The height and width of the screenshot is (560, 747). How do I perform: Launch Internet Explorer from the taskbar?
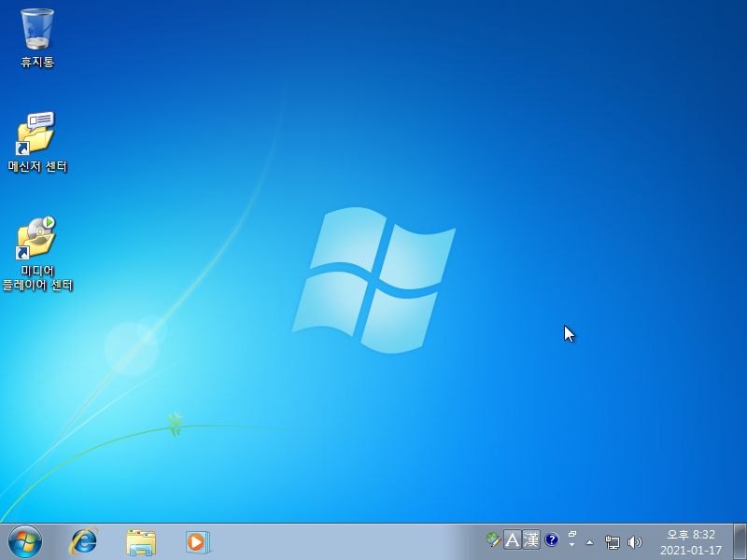pos(84,542)
